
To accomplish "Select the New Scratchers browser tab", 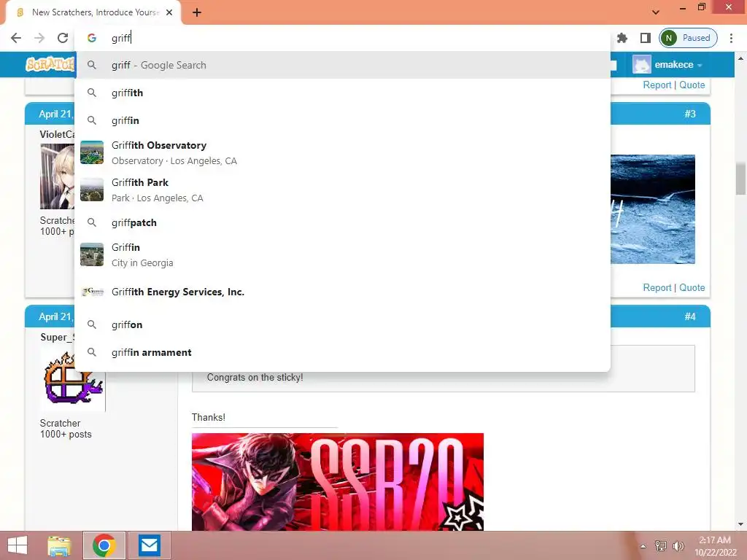I will pos(93,12).
